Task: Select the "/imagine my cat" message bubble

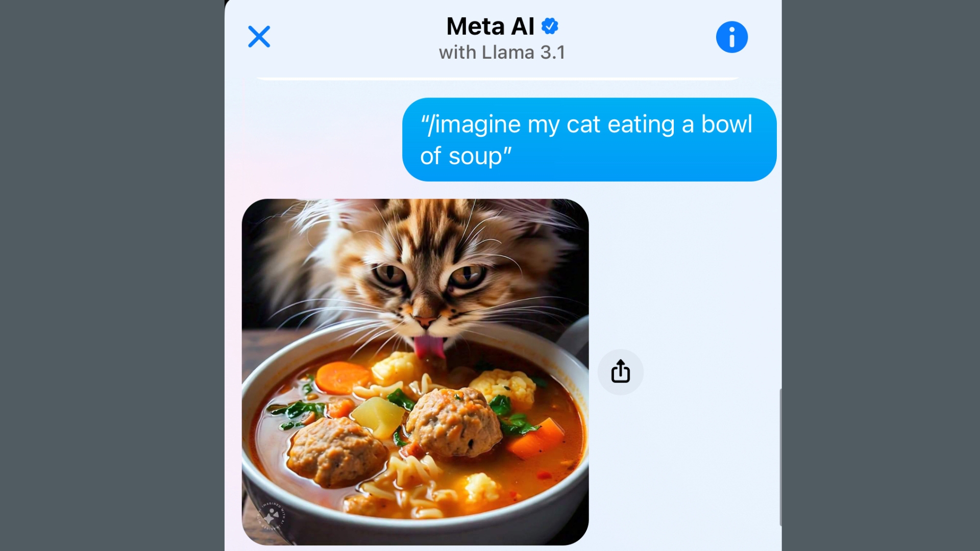Action: pyautogui.click(x=589, y=139)
